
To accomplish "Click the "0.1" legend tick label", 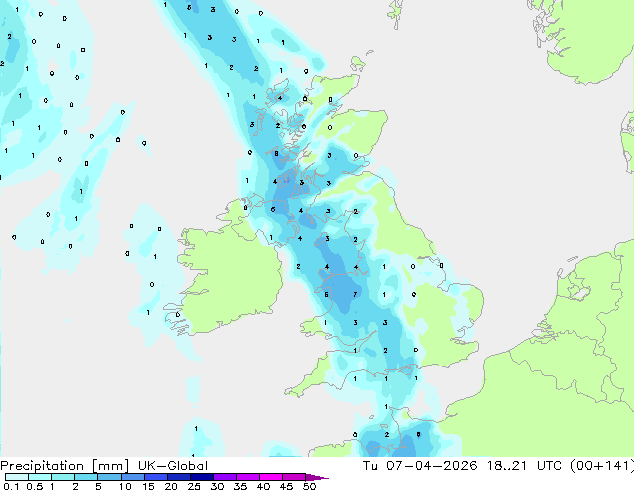I will [11, 486].
